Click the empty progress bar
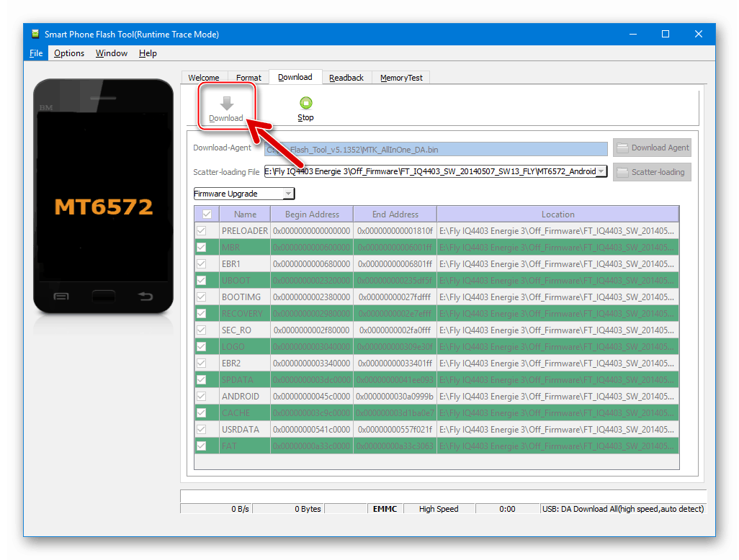The image size is (739, 560). click(442, 496)
